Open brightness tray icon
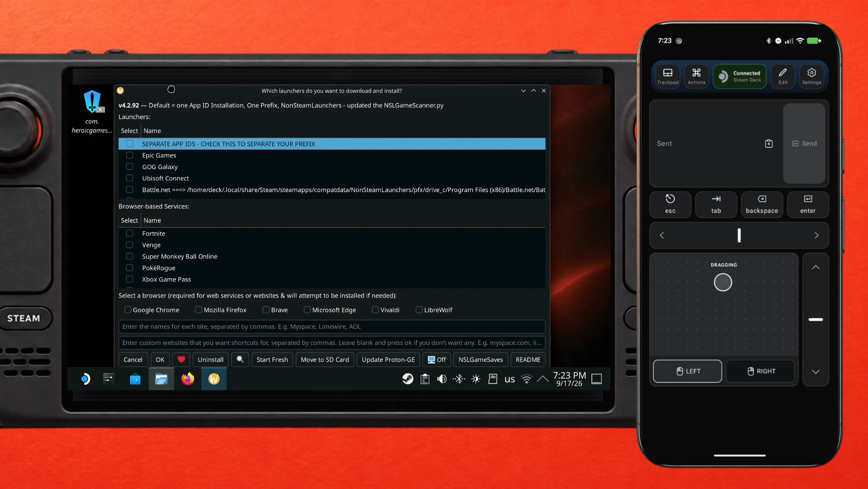The image size is (868, 489). click(x=476, y=379)
